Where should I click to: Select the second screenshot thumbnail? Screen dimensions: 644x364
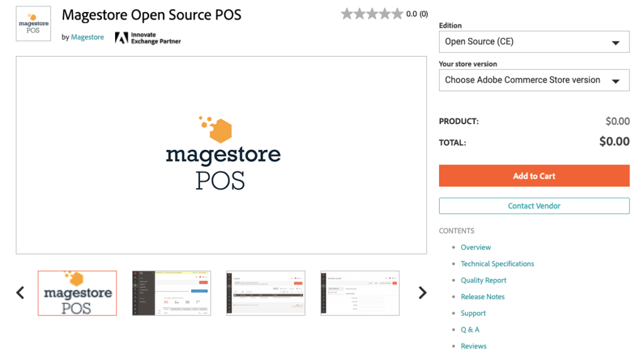click(172, 293)
